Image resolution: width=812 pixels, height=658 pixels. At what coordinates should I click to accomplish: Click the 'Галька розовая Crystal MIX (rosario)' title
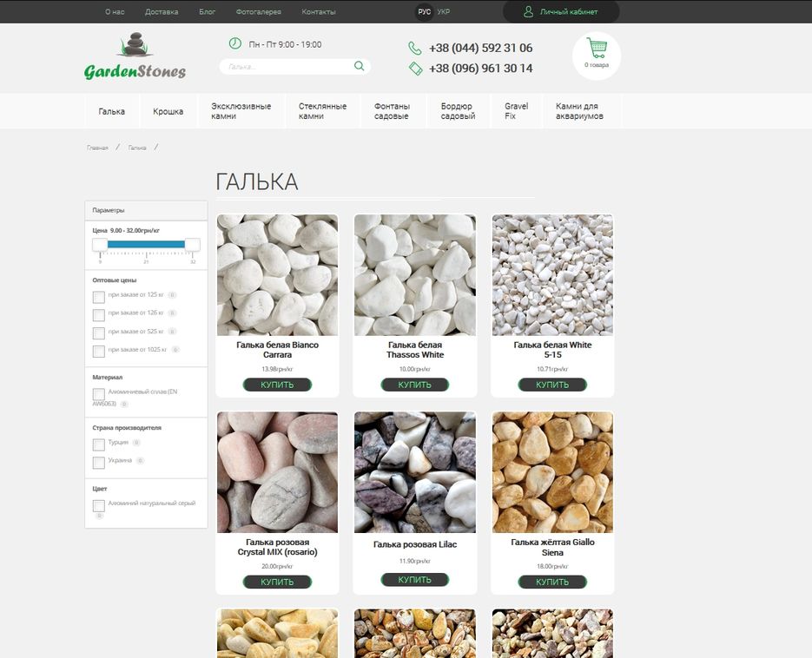pyautogui.click(x=278, y=547)
